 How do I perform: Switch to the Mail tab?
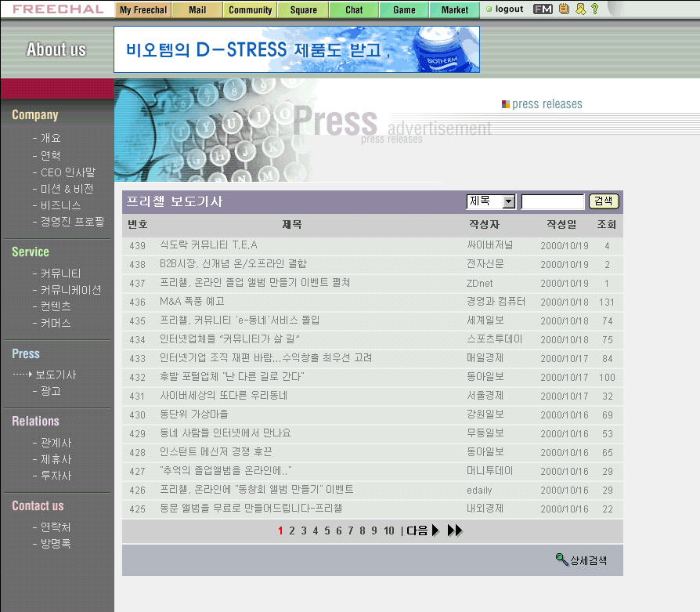click(x=197, y=10)
